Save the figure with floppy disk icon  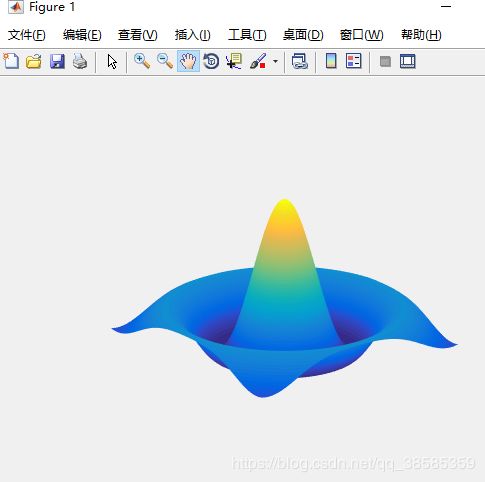click(x=57, y=62)
